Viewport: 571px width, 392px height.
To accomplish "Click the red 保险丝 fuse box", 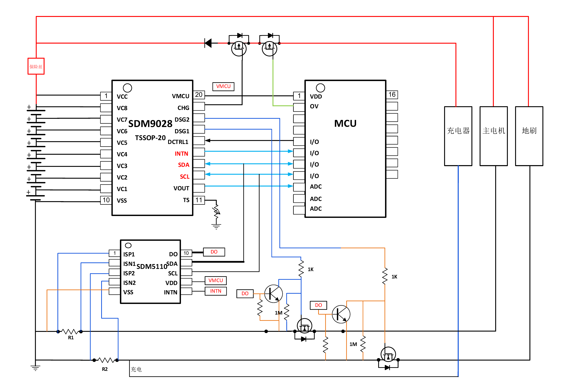I will coord(36,66).
